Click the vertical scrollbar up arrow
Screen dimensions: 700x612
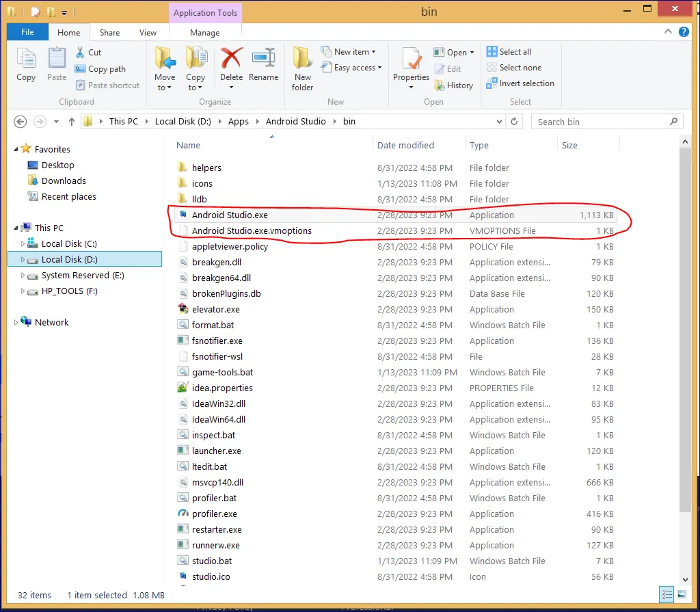click(685, 142)
